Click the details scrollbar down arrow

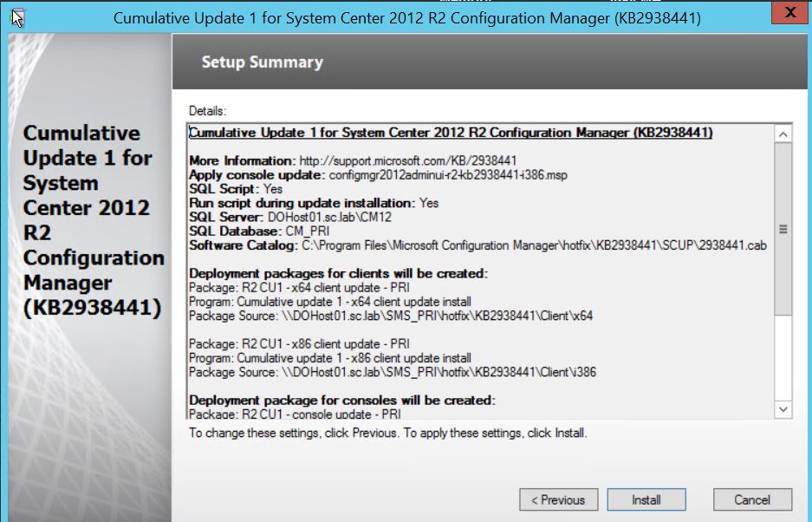783,409
